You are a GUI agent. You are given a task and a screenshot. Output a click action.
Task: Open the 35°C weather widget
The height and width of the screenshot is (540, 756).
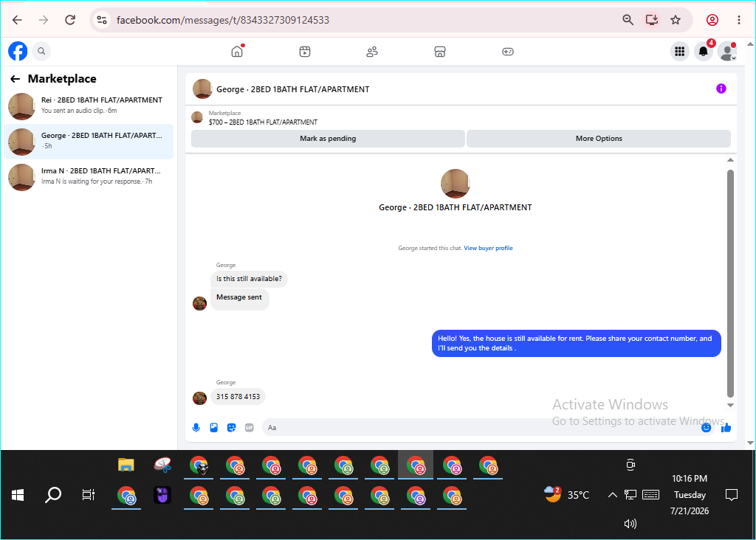[566, 495]
